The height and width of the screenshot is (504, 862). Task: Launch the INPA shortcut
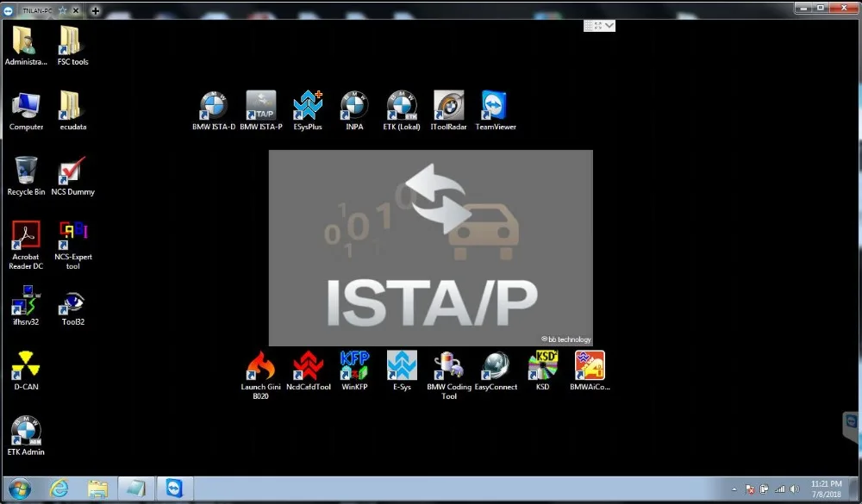pyautogui.click(x=354, y=111)
